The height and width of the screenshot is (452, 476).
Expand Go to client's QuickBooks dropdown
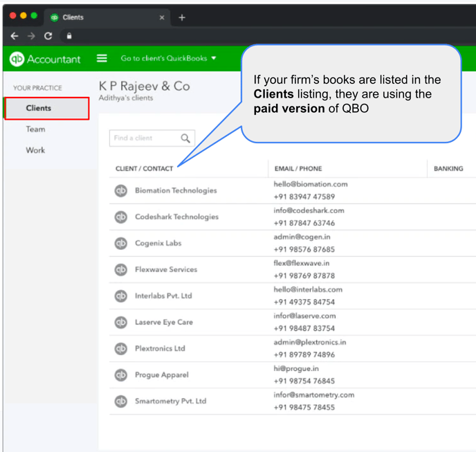point(169,58)
